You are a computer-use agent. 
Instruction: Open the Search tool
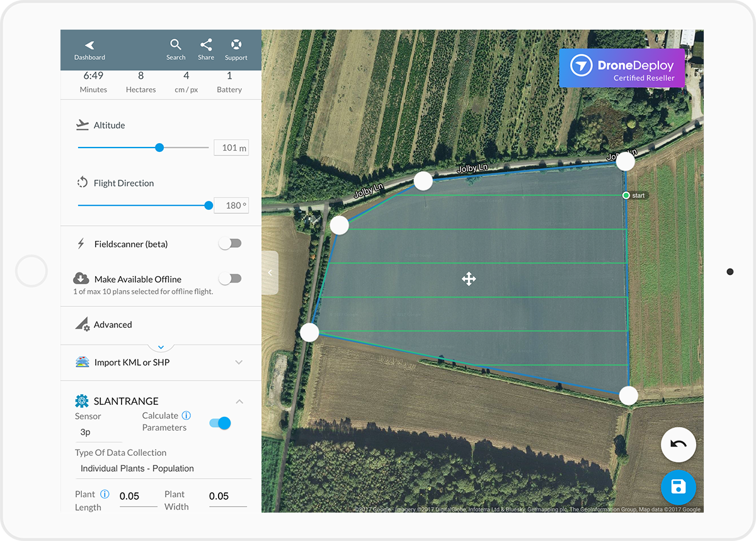tap(176, 50)
